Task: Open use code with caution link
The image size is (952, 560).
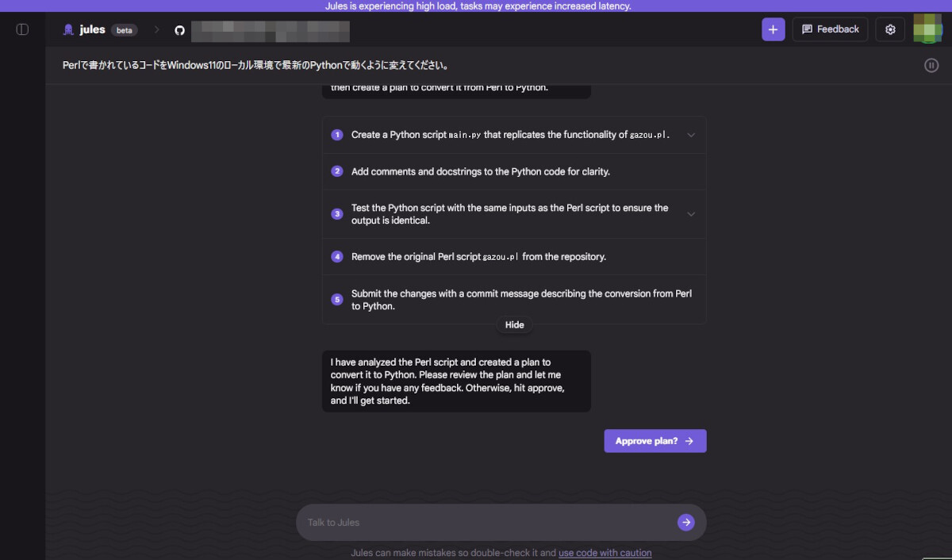Action: pyautogui.click(x=605, y=553)
